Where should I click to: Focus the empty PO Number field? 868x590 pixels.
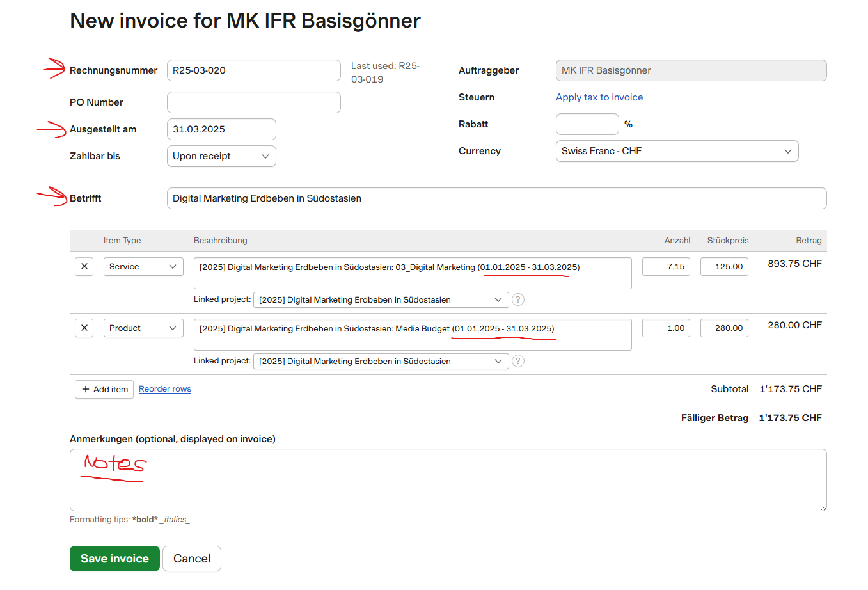tap(254, 102)
